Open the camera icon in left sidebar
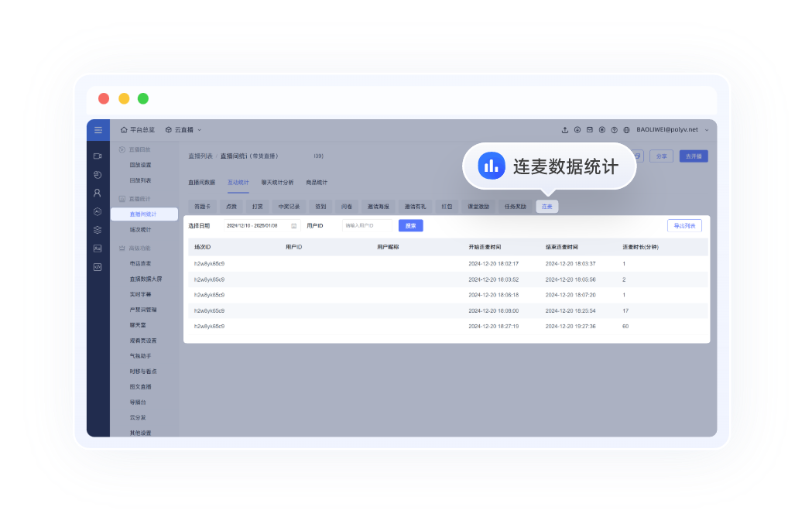The height and width of the screenshot is (531, 812). pos(98,156)
